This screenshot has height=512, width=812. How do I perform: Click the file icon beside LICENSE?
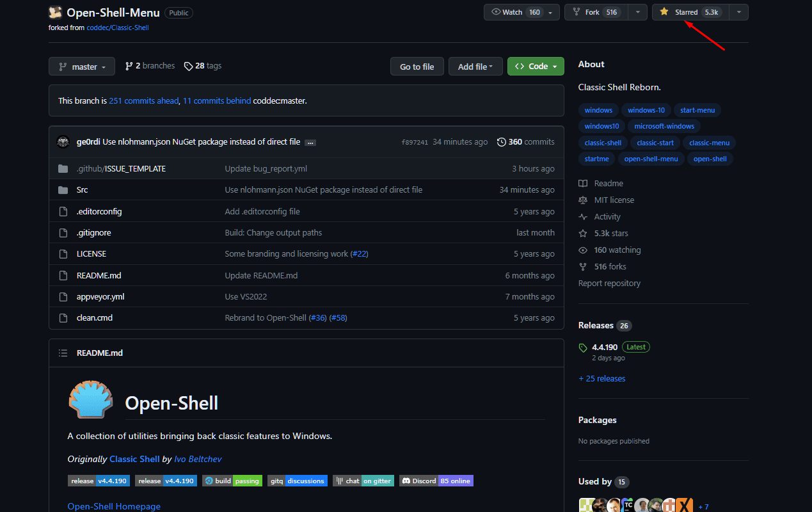(63, 254)
